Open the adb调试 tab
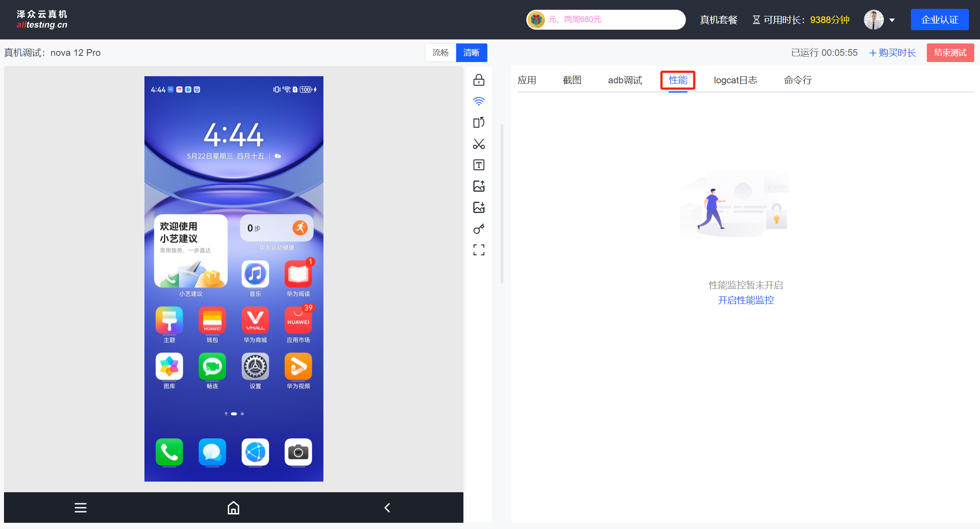The image size is (980, 529). [625, 80]
